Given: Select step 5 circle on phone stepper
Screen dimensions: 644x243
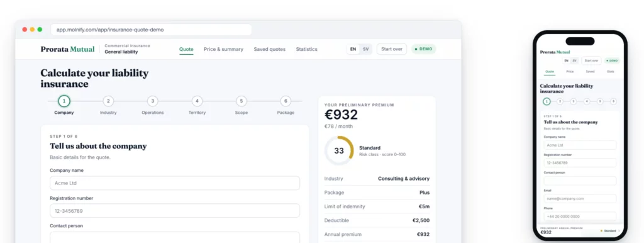Looking at the screenshot, I should pos(600,101).
